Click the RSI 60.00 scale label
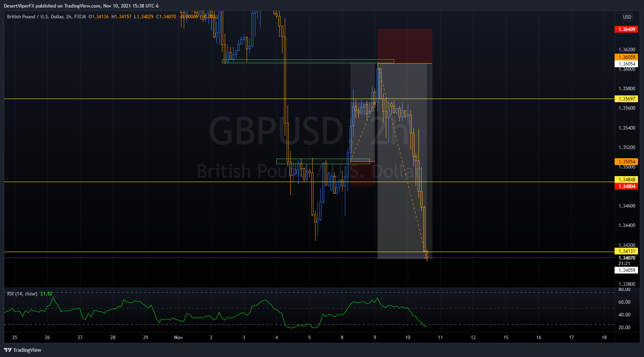 (x=624, y=302)
